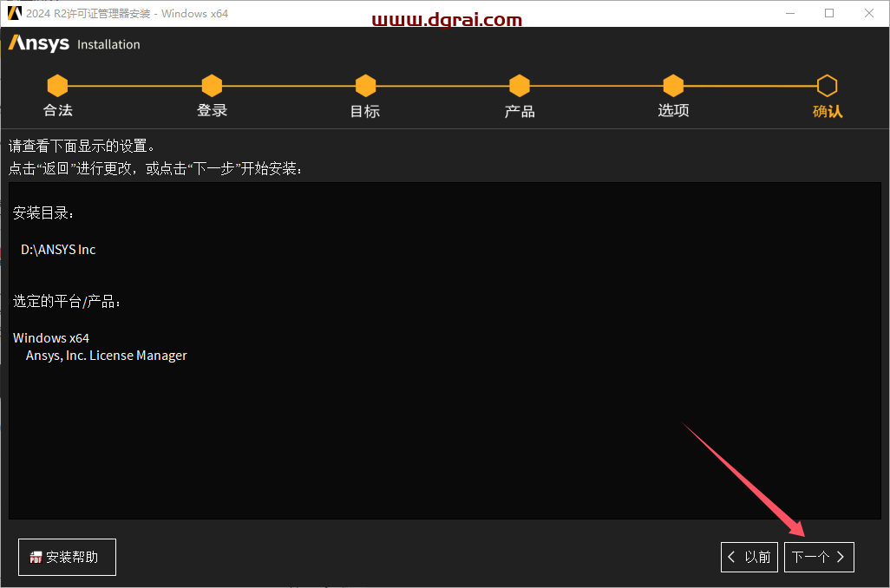
Task: Select the 产品 step label
Action: coord(520,111)
